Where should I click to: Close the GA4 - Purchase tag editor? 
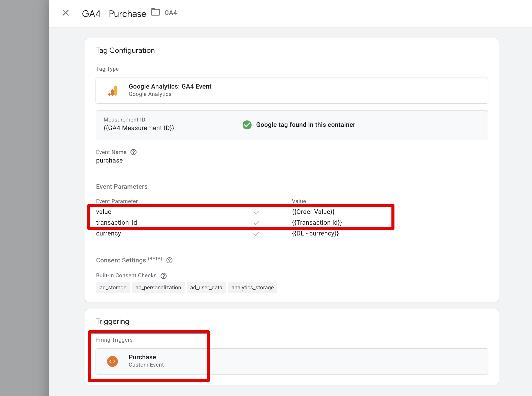tap(65, 13)
